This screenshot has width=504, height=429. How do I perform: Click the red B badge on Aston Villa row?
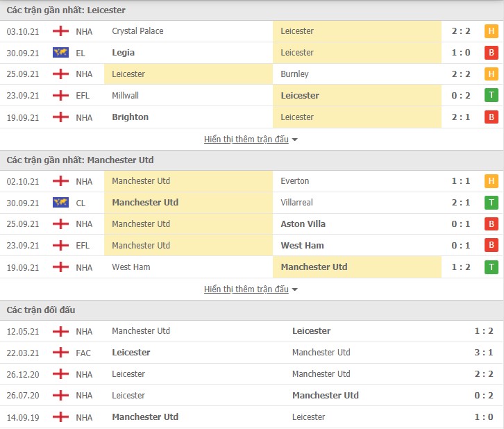coord(491,224)
